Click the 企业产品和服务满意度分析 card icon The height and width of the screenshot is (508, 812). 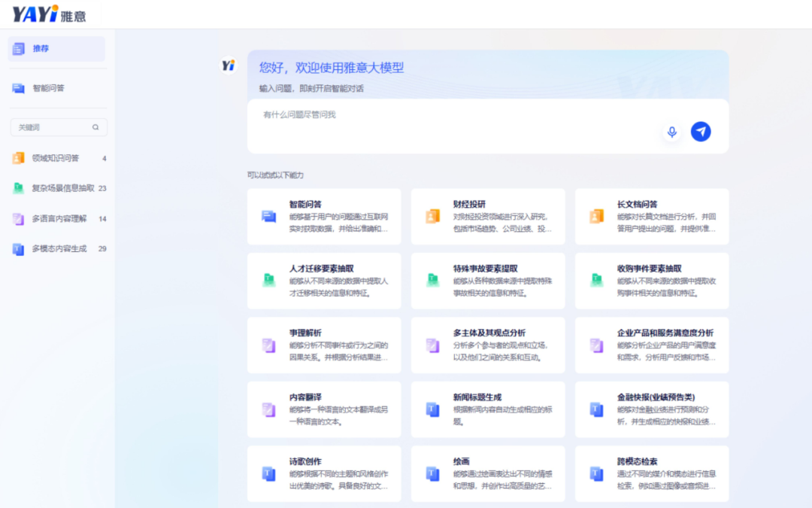596,345
